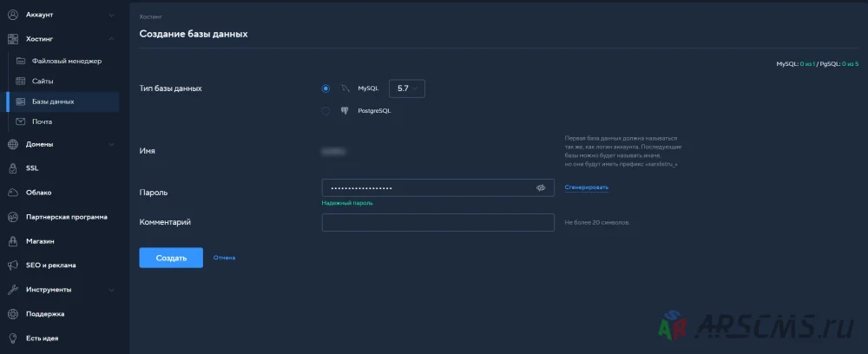The height and width of the screenshot is (354, 868).
Task: Click the Базы данных icon
Action: [21, 102]
